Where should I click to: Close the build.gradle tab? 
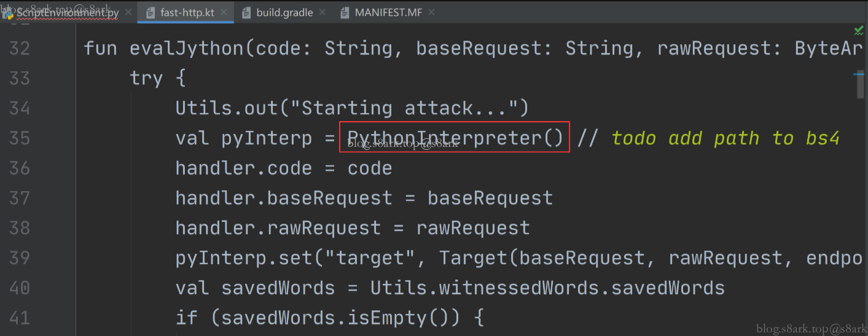point(323,12)
